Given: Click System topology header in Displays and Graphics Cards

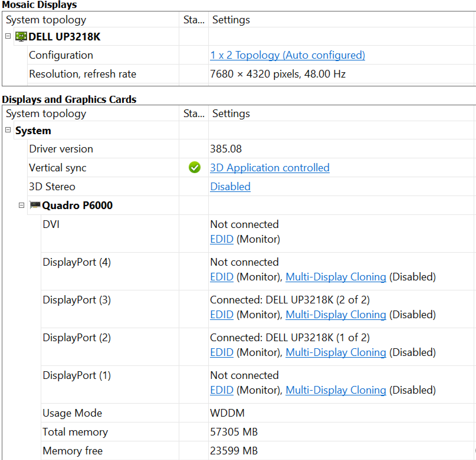Looking at the screenshot, I should coord(46,114).
